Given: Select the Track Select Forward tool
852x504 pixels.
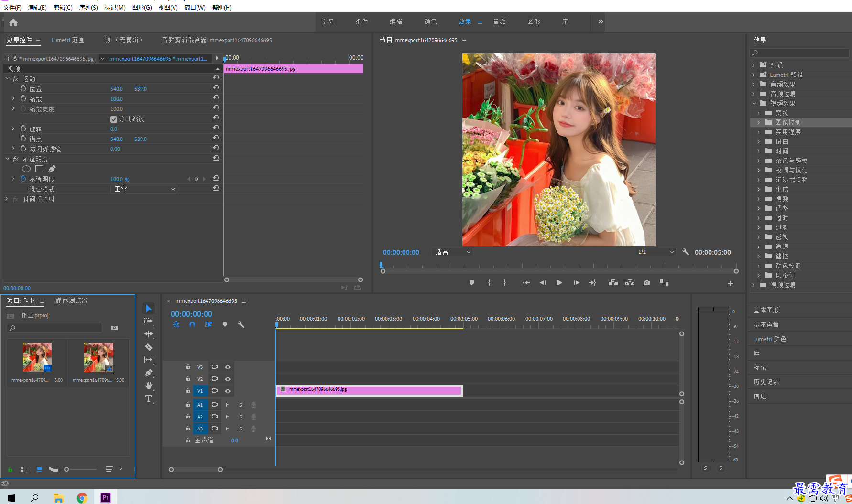Looking at the screenshot, I should click(149, 322).
